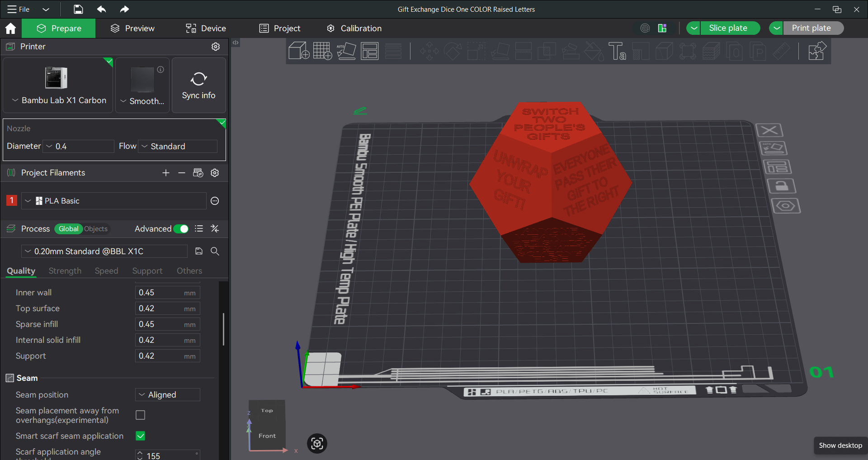Image resolution: width=868 pixels, height=460 pixels.
Task: Go to the Home screen icon
Action: click(x=10, y=28)
